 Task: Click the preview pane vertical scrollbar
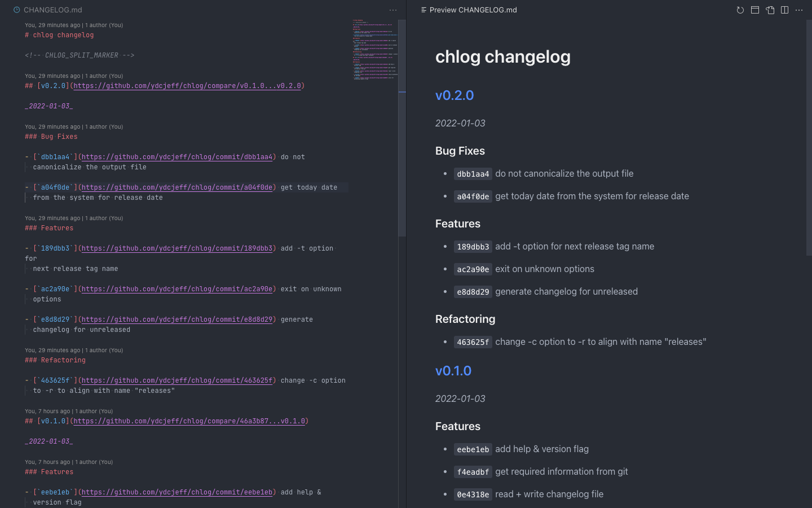tap(809, 138)
